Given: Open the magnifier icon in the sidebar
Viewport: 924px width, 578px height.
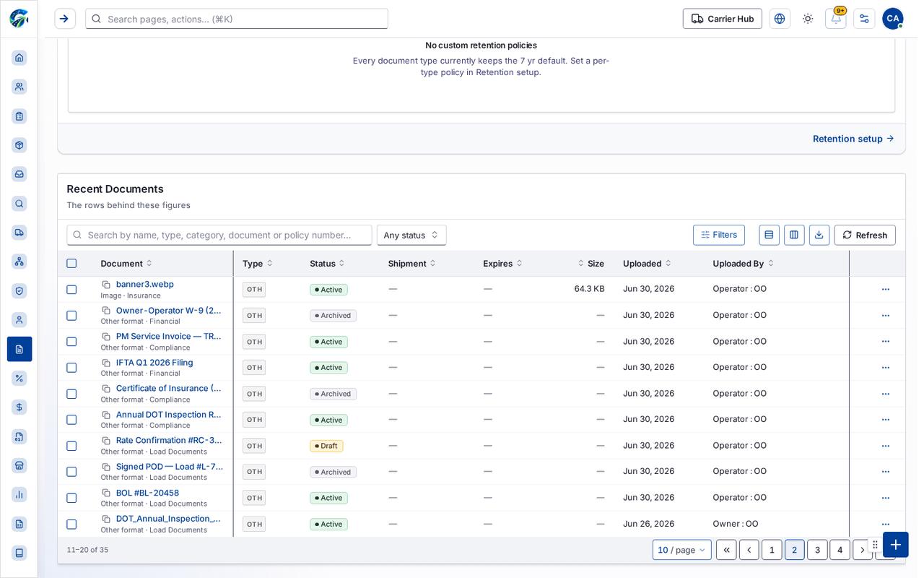Looking at the screenshot, I should 19,204.
